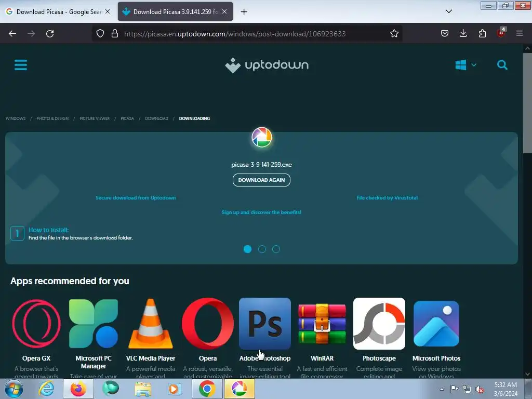Open the Firefox downloads panel

463,33
